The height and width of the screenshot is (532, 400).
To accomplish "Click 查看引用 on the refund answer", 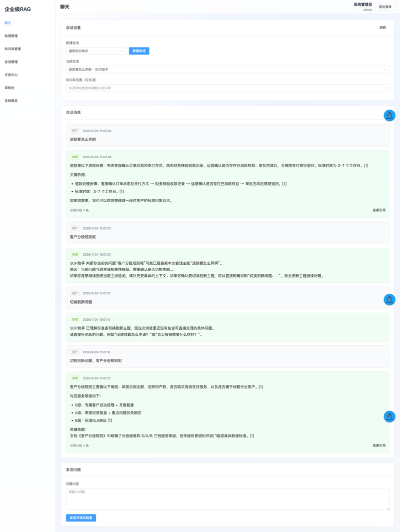I will 379,210.
